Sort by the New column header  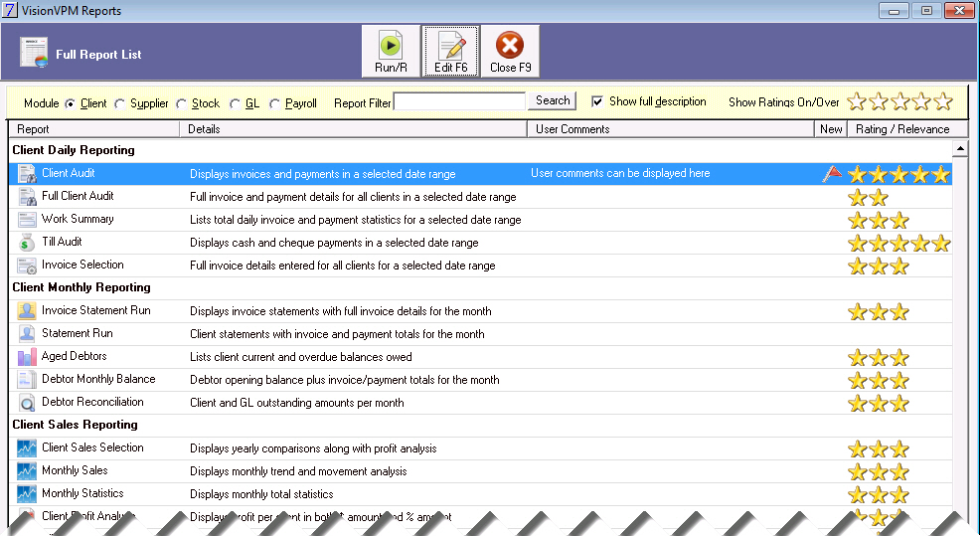point(831,129)
